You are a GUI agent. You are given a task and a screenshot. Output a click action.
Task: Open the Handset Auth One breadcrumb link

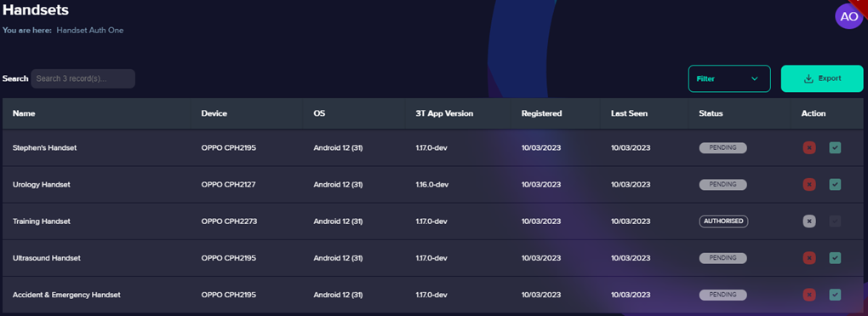click(x=90, y=31)
